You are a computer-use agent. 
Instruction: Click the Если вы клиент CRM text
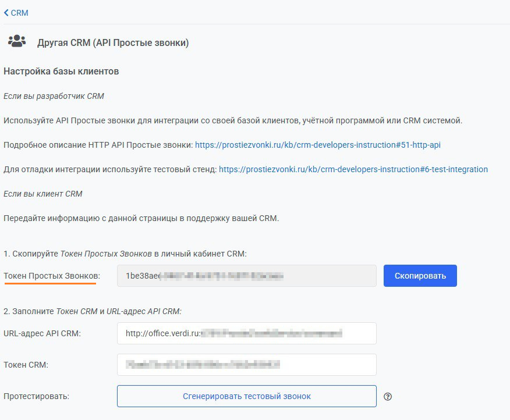coord(42,194)
